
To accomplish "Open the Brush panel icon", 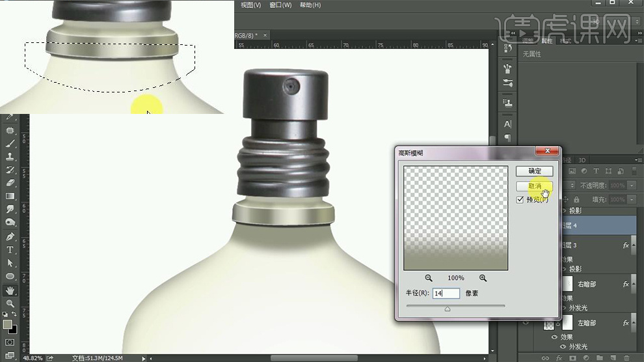I will point(507,68).
